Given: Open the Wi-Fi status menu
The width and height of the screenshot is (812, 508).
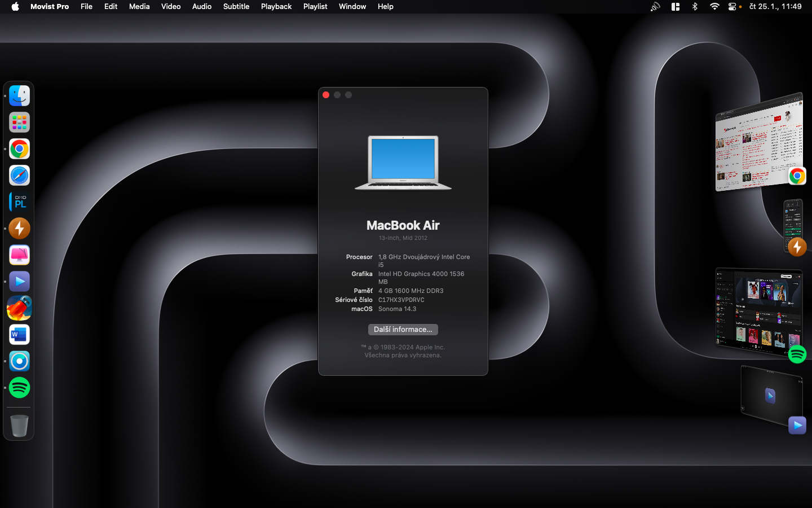Looking at the screenshot, I should click(x=714, y=7).
